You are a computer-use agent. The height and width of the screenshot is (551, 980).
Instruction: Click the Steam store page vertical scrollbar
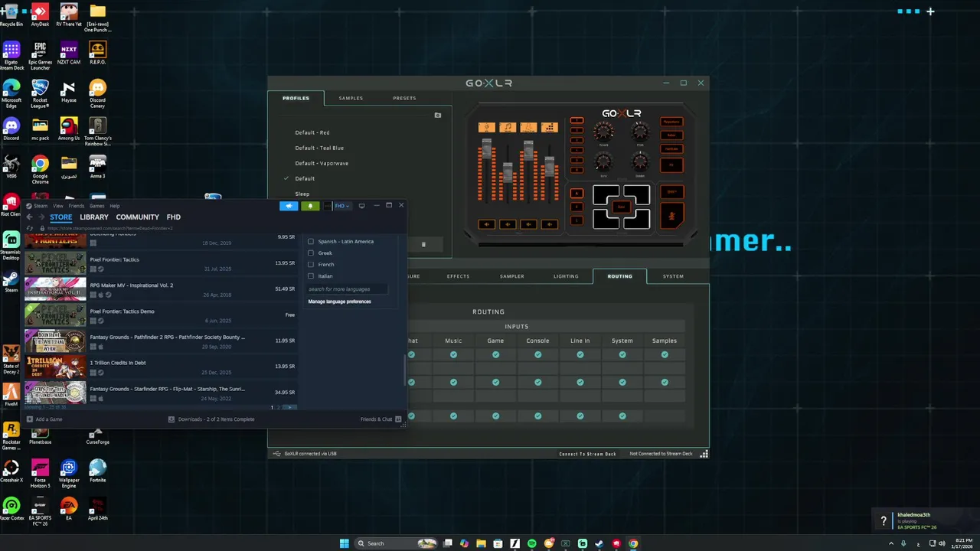point(404,371)
